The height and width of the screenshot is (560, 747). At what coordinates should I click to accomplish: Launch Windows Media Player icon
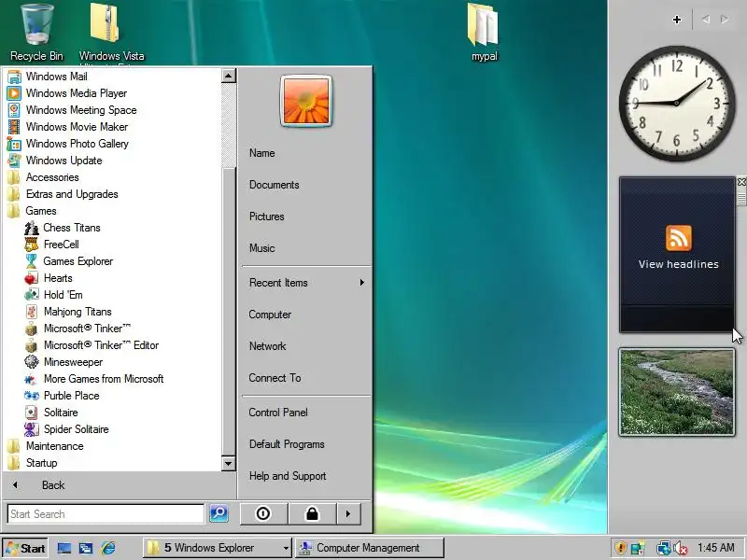tap(14, 93)
